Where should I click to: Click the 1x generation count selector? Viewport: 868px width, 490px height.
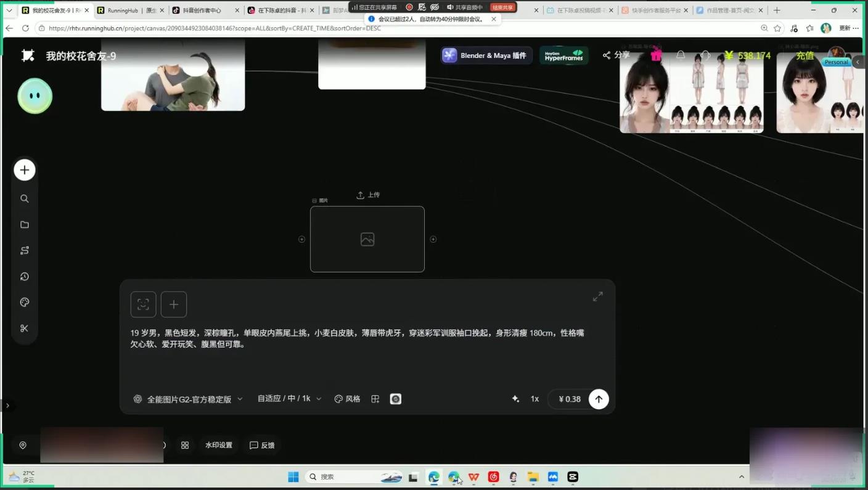534,399
